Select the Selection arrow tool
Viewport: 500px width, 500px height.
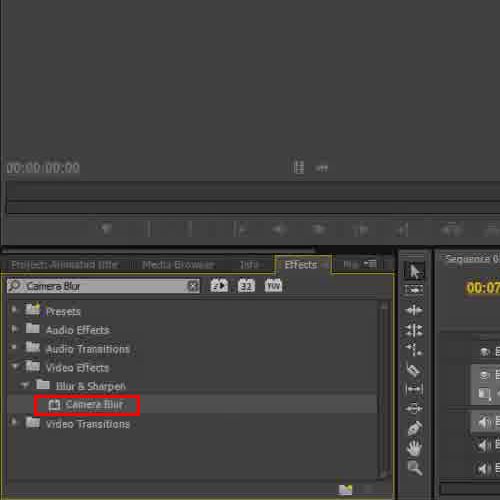(x=414, y=271)
